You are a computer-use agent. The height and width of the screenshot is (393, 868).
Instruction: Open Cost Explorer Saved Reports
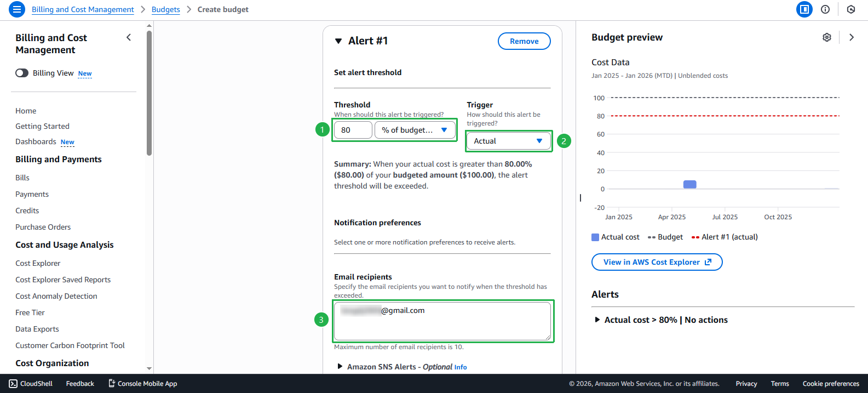[x=63, y=280]
